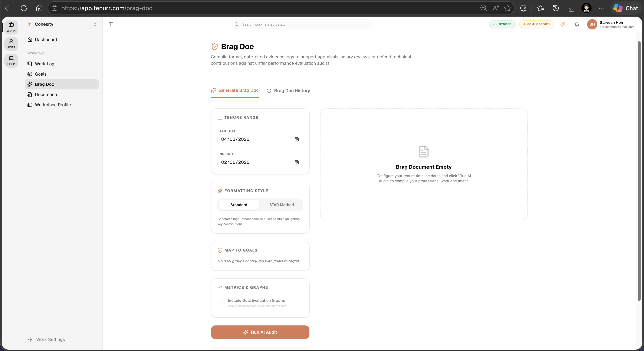
Task: Click the start date field 04/03/2026
Action: (x=260, y=139)
